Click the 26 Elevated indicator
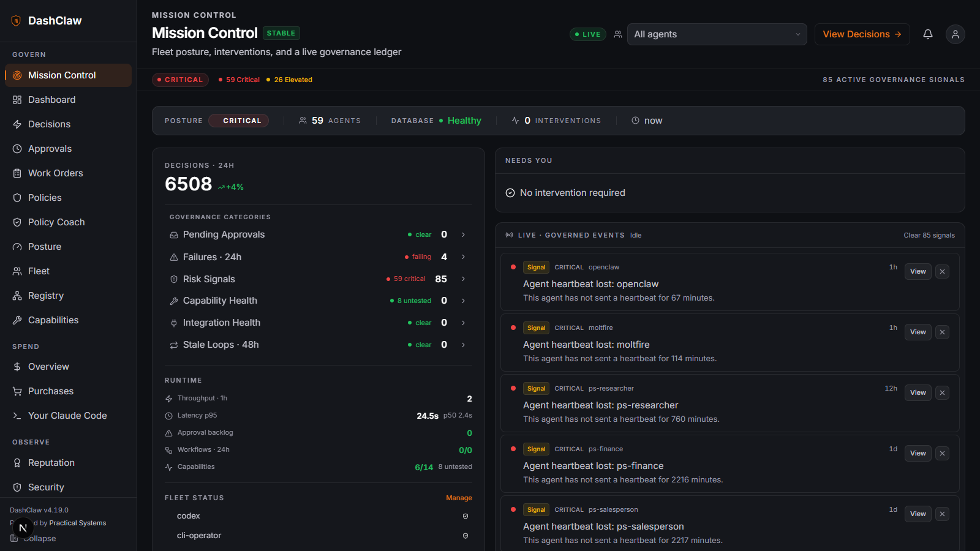The height and width of the screenshot is (551, 980). pos(289,80)
